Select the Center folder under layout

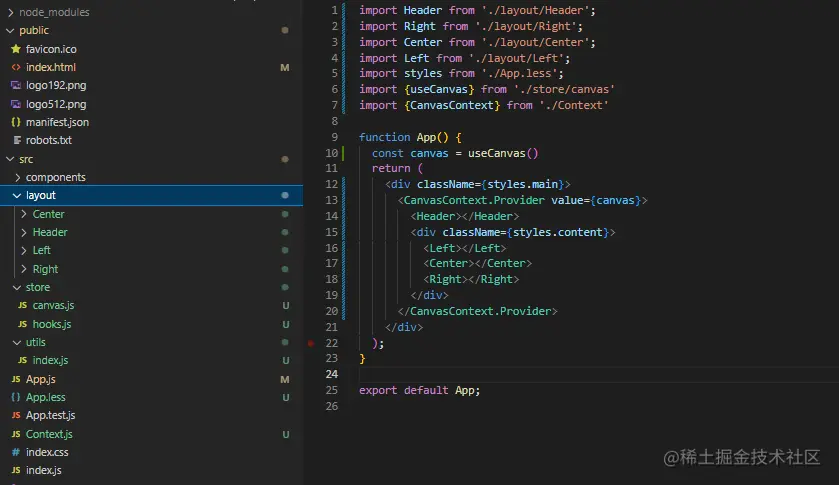(48, 214)
